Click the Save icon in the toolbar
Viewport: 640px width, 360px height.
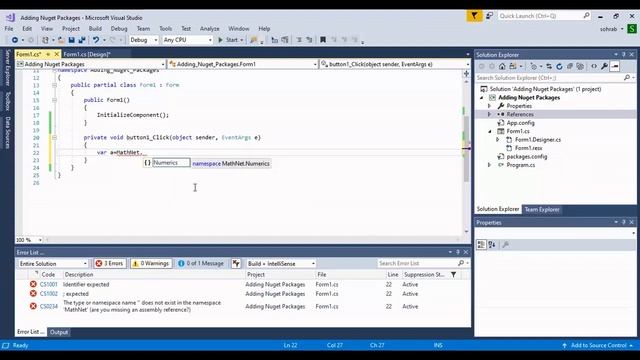(x=71, y=40)
